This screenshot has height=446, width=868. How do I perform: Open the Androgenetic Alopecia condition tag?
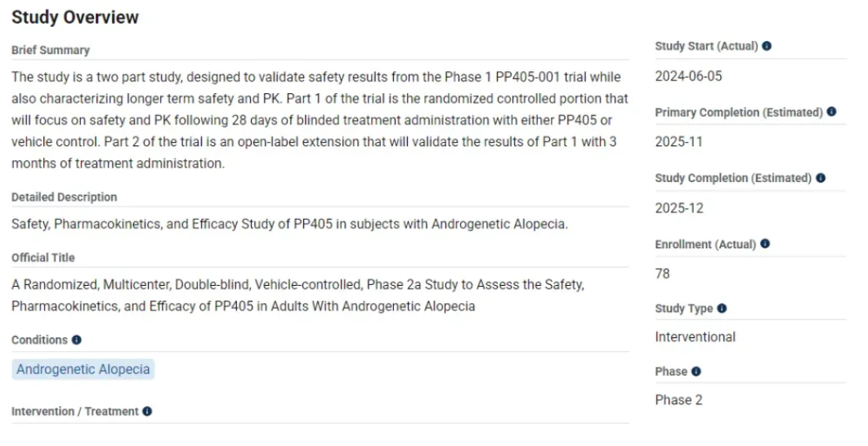point(83,369)
